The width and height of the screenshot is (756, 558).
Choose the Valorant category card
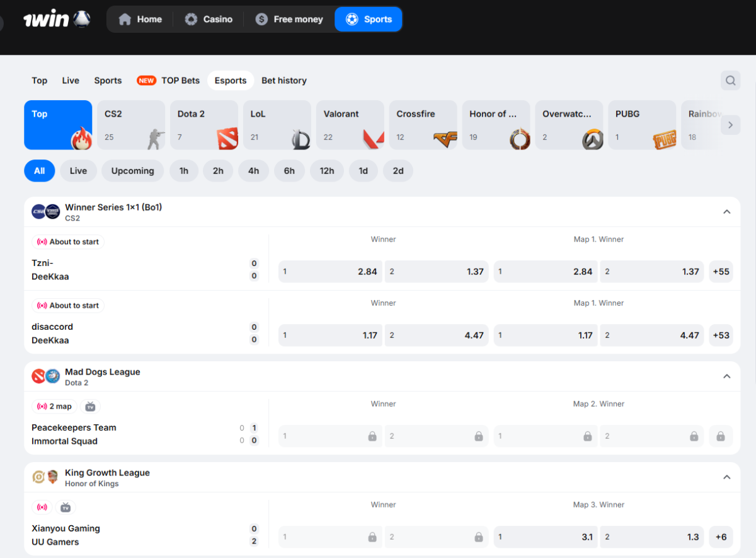click(350, 125)
